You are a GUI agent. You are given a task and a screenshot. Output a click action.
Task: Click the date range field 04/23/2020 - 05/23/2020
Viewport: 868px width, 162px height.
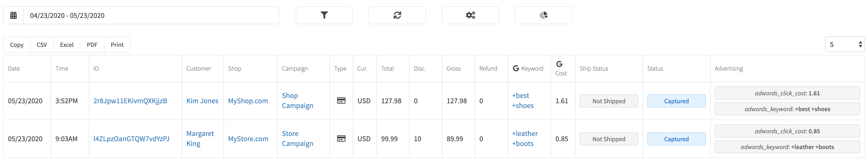click(x=151, y=15)
